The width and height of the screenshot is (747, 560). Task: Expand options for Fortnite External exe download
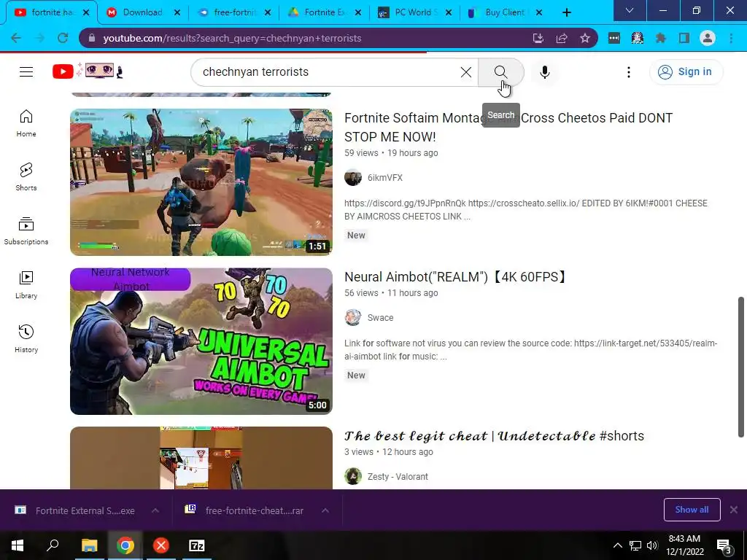(155, 510)
